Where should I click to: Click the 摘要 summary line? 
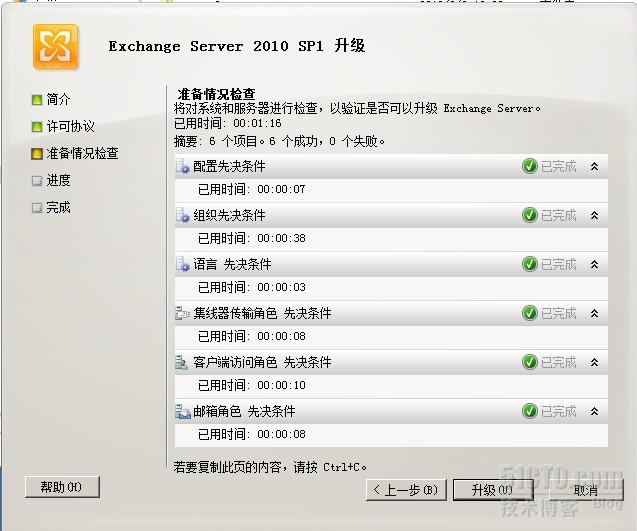[x=279, y=141]
